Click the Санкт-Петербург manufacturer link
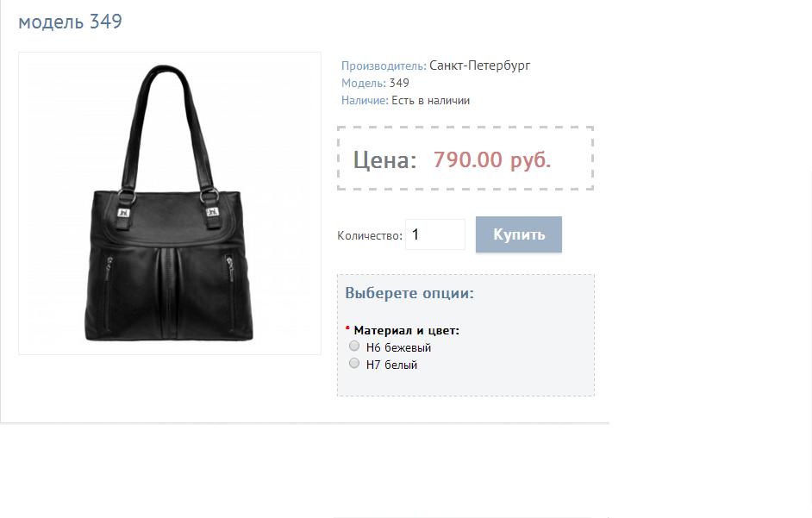 tap(479, 66)
